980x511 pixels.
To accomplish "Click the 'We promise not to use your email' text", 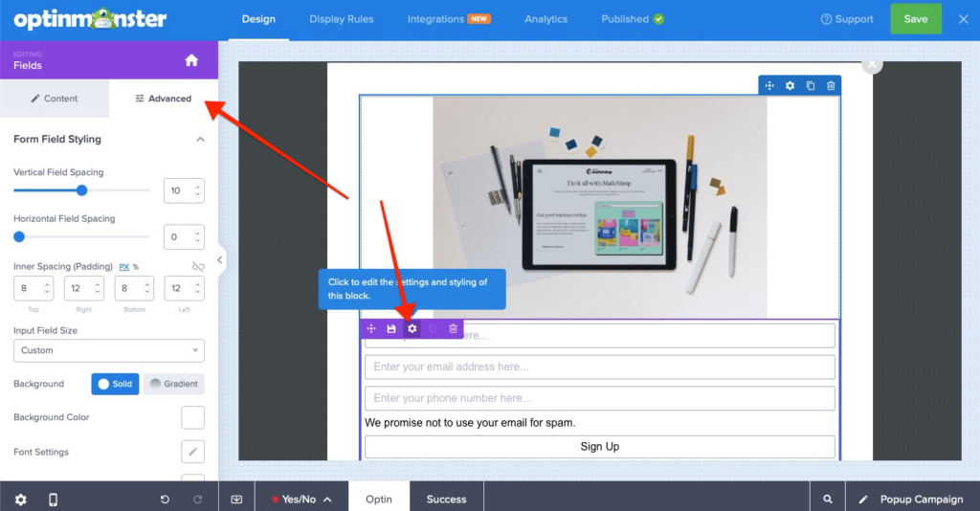I will (470, 423).
